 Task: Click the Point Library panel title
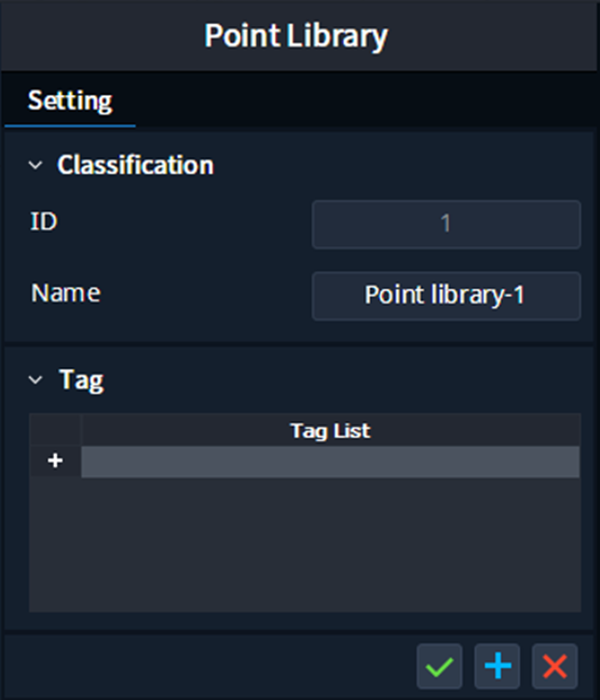point(295,35)
